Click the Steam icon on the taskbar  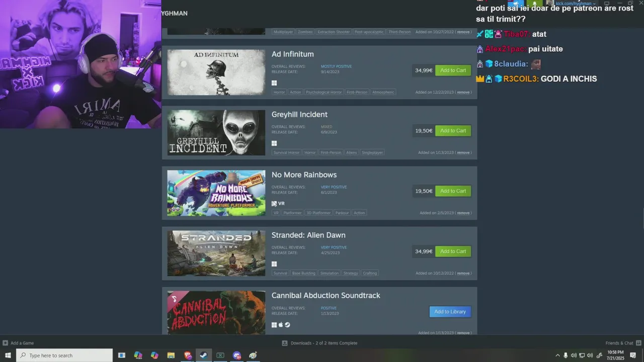coord(204,355)
